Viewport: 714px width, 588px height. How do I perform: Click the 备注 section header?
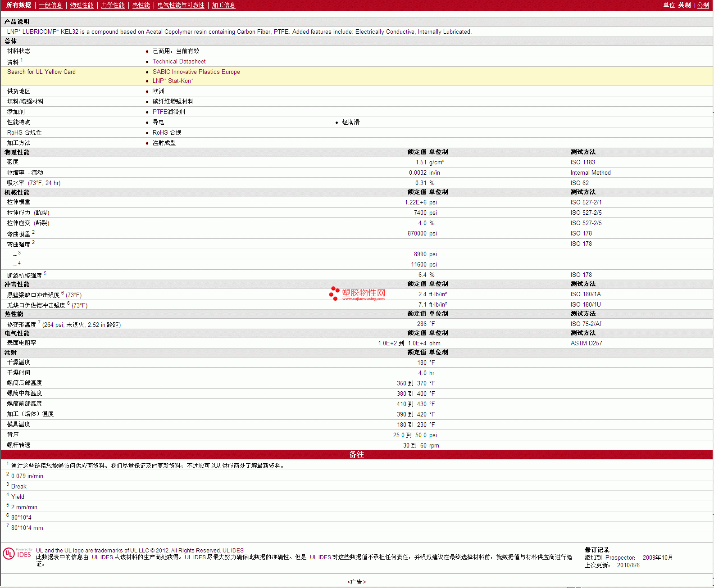pyautogui.click(x=356, y=455)
